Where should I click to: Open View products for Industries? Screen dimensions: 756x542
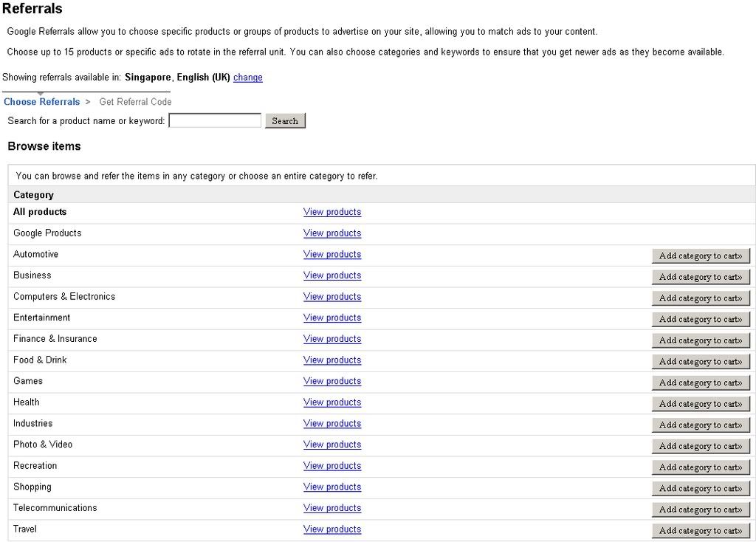click(332, 423)
